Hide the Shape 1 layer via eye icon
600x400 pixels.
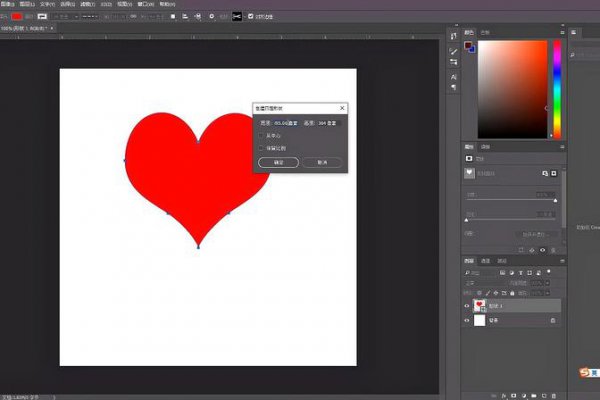click(466, 306)
